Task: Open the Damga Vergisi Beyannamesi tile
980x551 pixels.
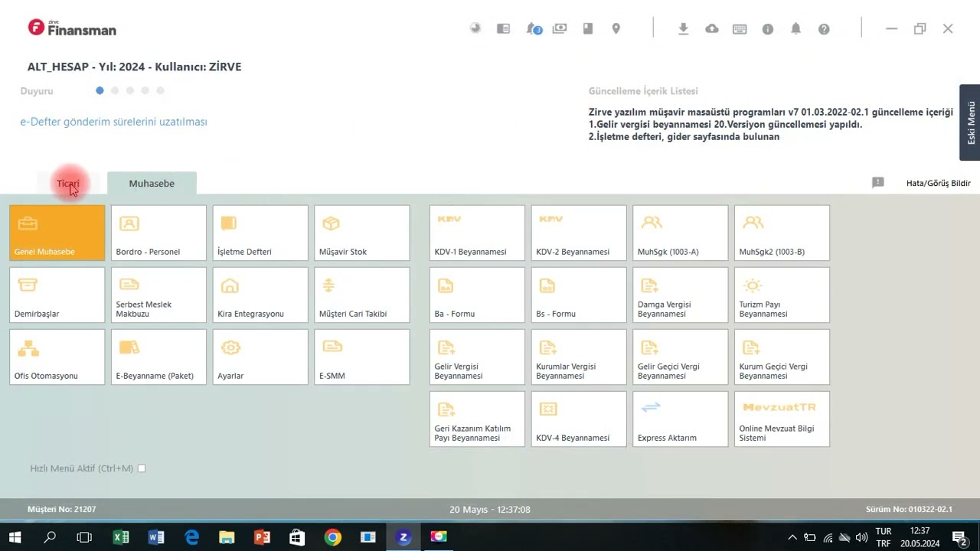Action: coord(681,295)
